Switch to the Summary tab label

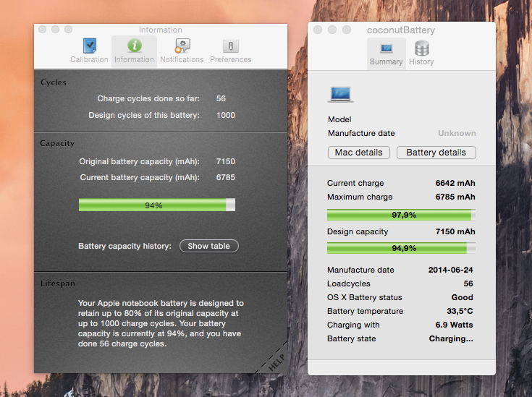386,61
